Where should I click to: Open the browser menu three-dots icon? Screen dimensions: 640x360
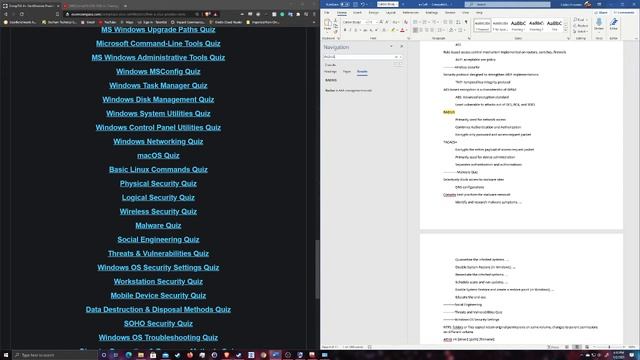pyautogui.click(x=314, y=14)
